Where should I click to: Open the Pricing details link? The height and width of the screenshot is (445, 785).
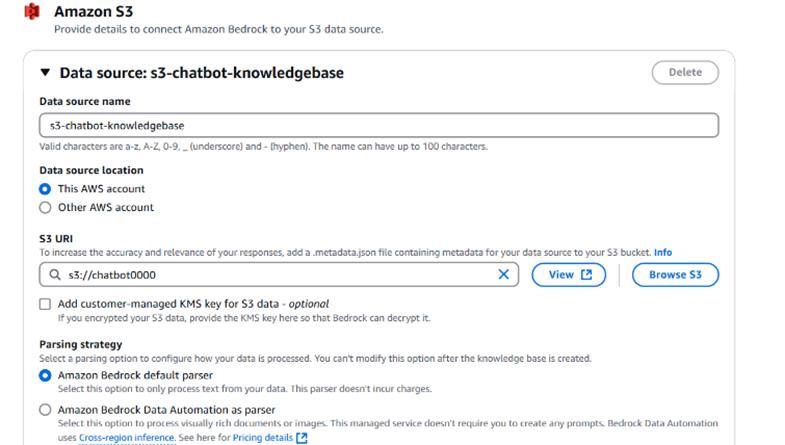click(263, 437)
